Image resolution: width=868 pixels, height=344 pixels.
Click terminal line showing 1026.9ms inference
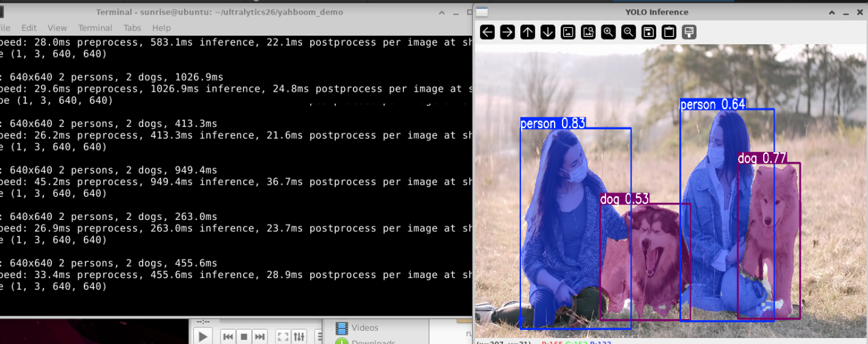click(236, 88)
